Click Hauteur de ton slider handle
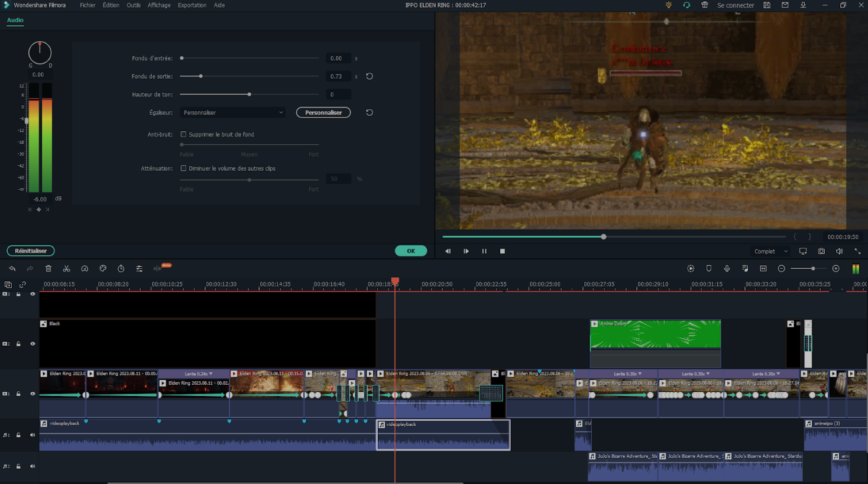 pyautogui.click(x=250, y=94)
